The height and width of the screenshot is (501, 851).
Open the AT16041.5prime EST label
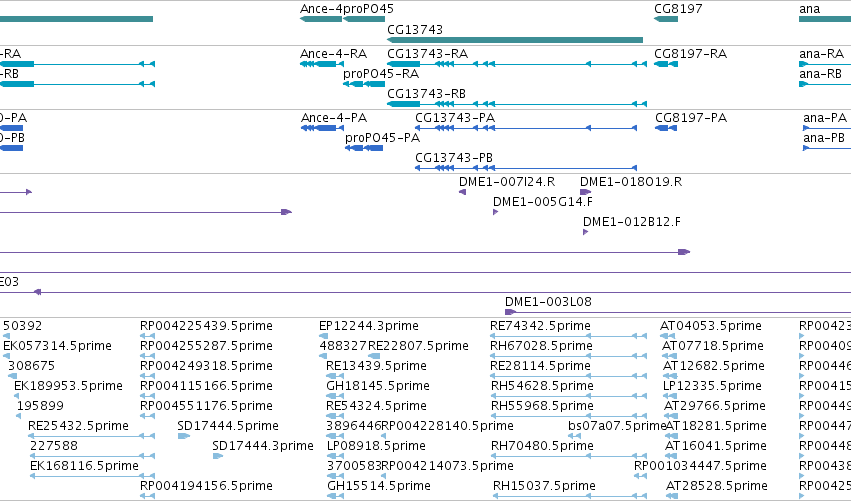[716, 446]
